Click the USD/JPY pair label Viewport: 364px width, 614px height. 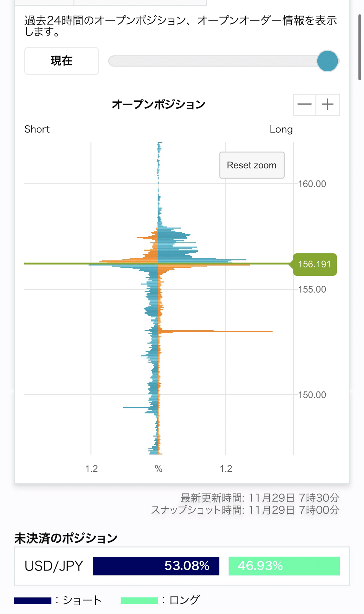(x=54, y=566)
